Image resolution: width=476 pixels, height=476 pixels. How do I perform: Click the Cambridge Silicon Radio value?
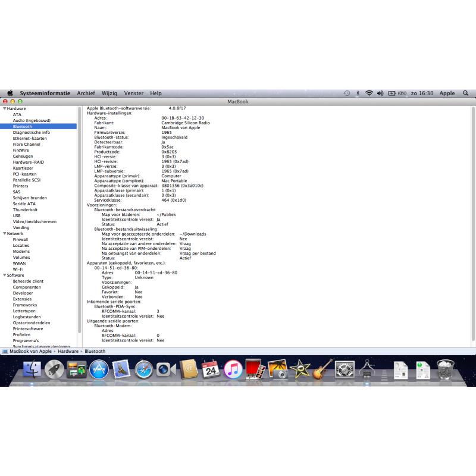click(186, 123)
